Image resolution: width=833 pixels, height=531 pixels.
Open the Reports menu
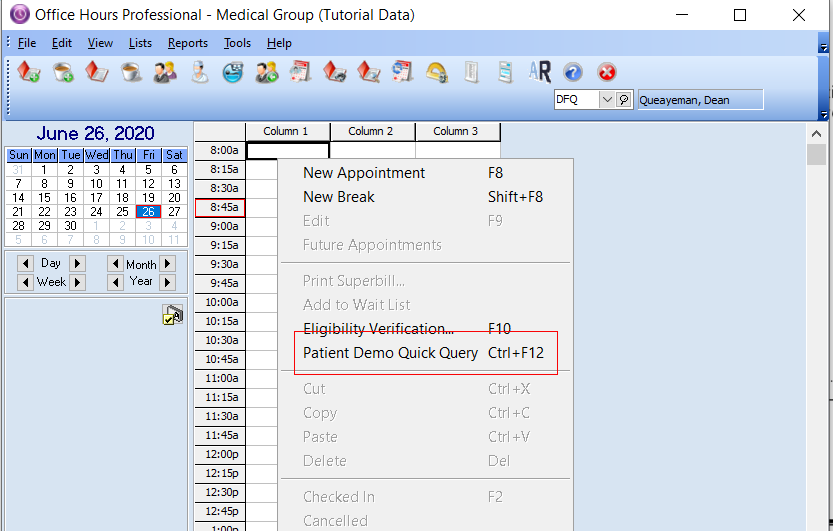(x=188, y=43)
